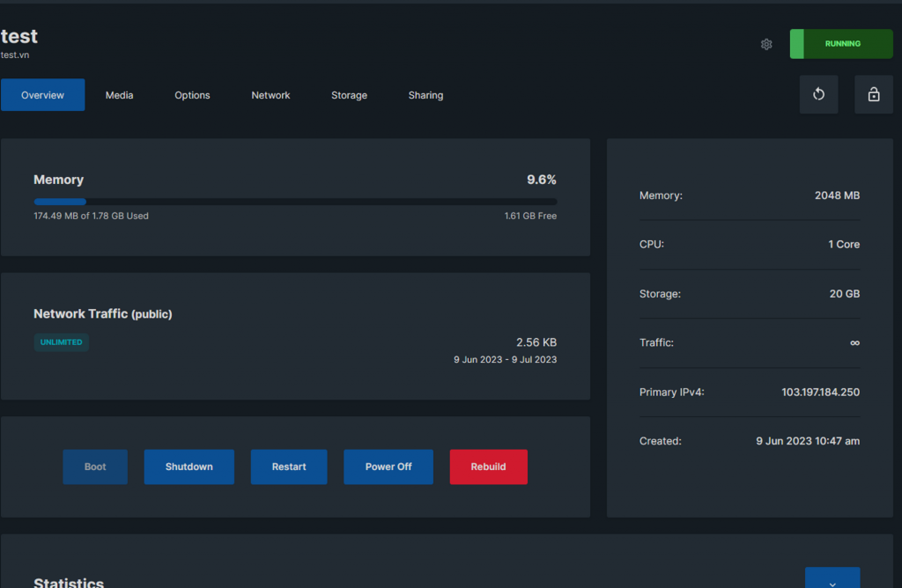
Task: Click the UNLIMITED traffic badge
Action: [x=62, y=342]
